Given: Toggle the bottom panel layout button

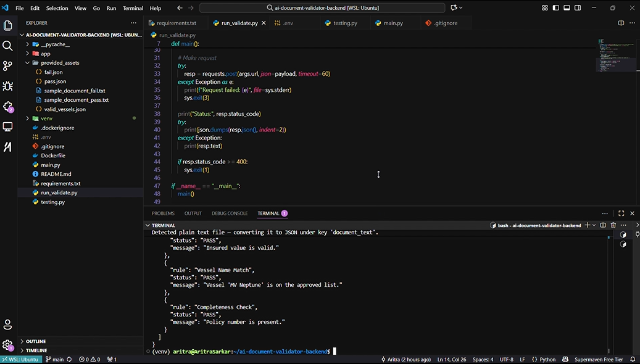Looking at the screenshot, I should pos(567,8).
